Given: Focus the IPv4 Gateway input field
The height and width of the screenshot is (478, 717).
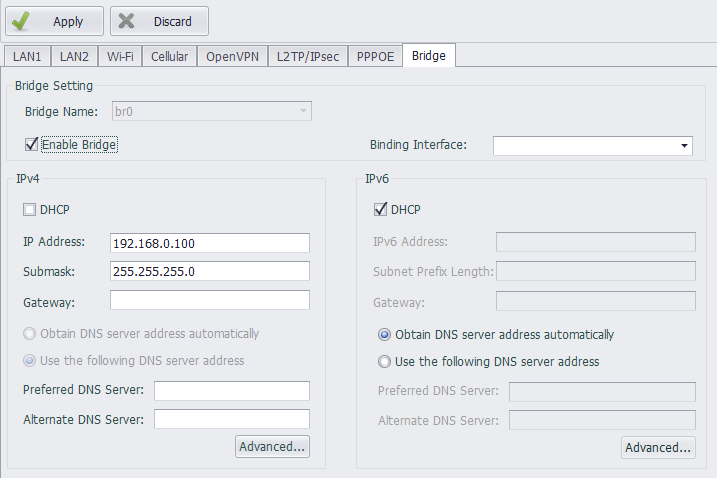Looking at the screenshot, I should click(x=210, y=301).
